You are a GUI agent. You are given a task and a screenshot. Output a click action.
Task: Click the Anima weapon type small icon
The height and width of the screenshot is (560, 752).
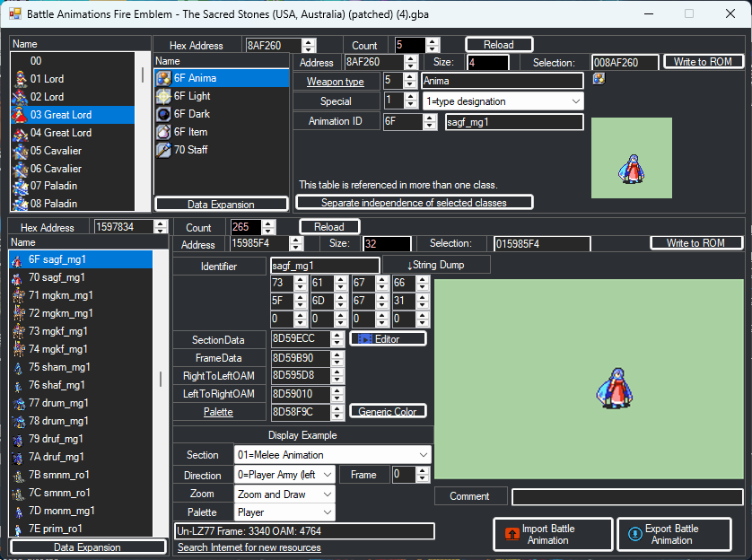599,79
